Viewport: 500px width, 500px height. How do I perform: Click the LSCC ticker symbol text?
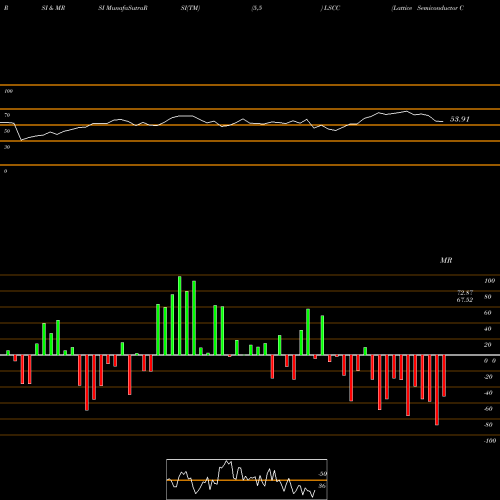(x=331, y=8)
